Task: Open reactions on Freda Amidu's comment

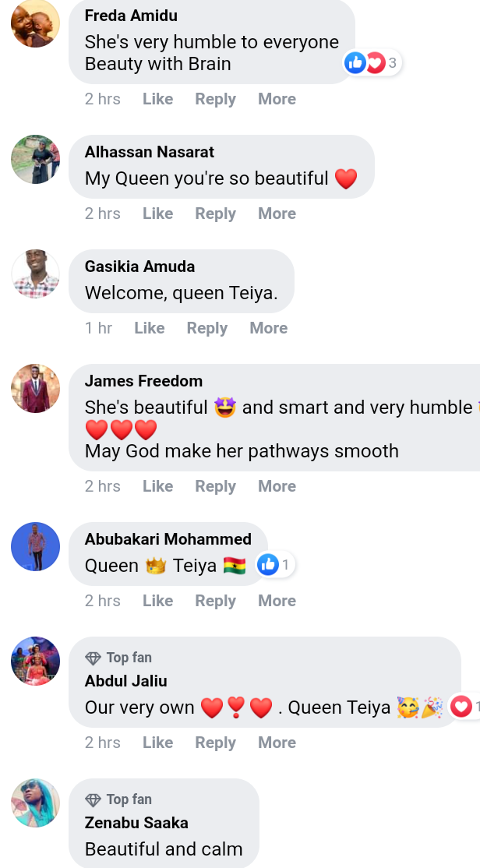Action: point(372,63)
